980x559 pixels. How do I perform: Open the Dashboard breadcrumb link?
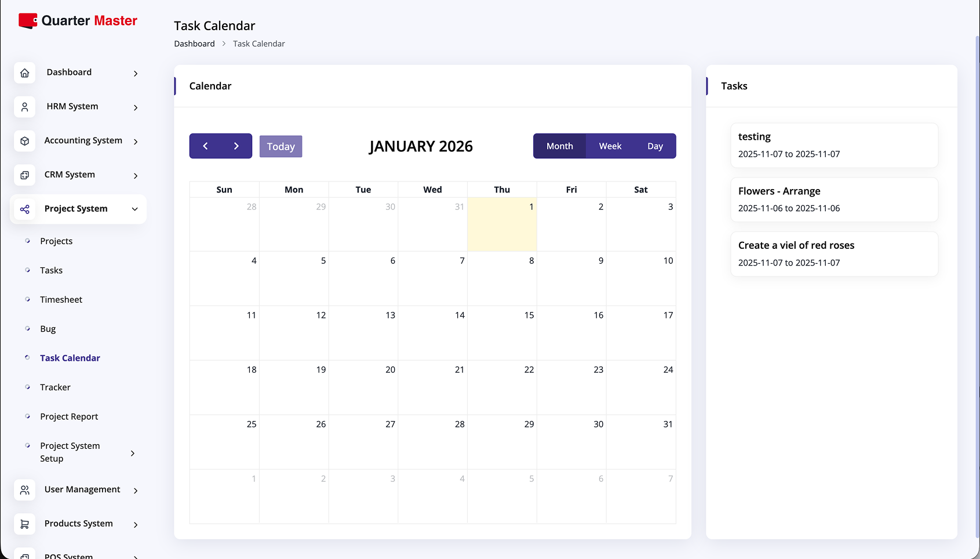(x=194, y=43)
